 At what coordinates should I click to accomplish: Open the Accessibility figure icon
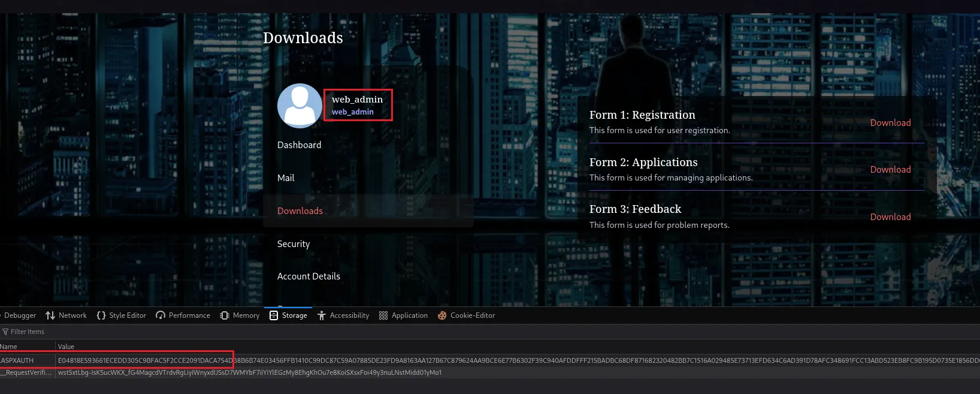(x=322, y=315)
